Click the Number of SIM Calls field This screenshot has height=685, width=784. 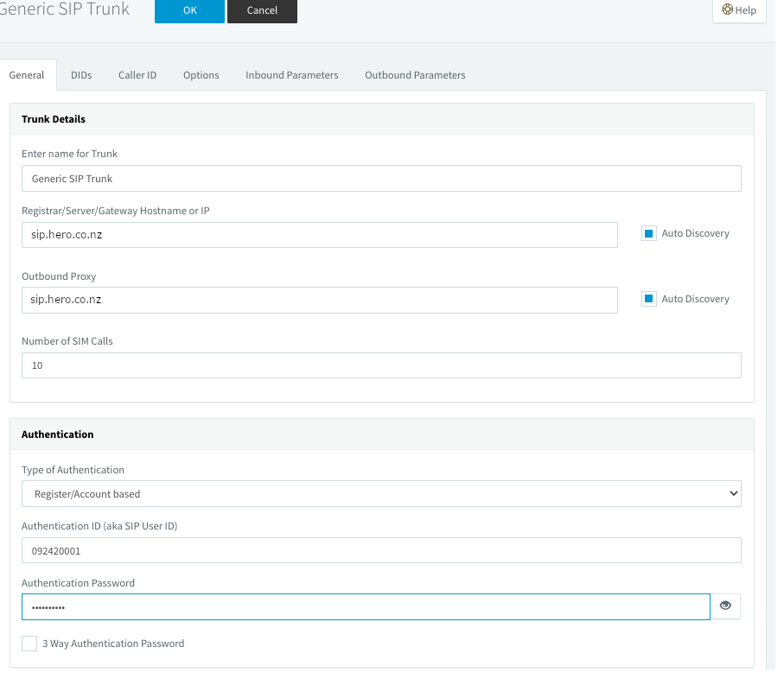coord(381,365)
